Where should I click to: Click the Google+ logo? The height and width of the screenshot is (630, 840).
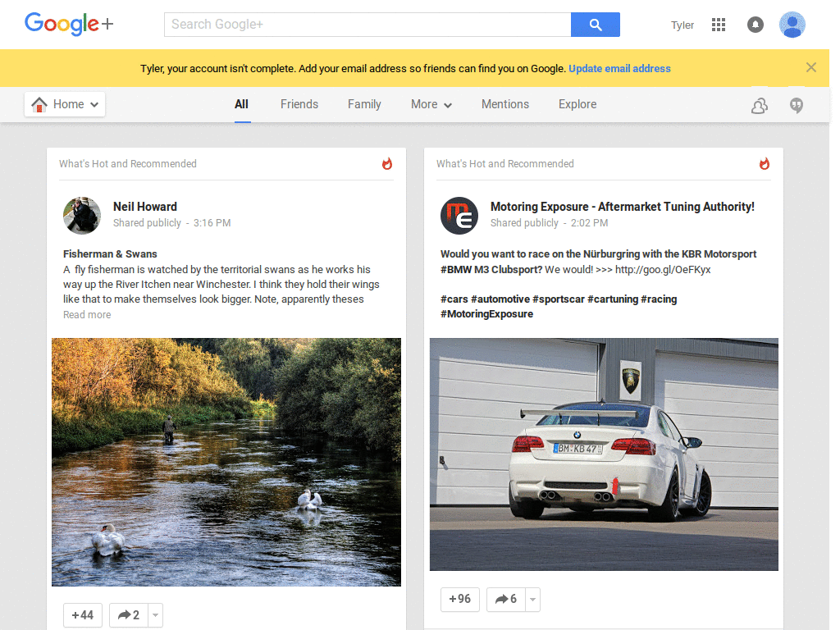(x=69, y=24)
